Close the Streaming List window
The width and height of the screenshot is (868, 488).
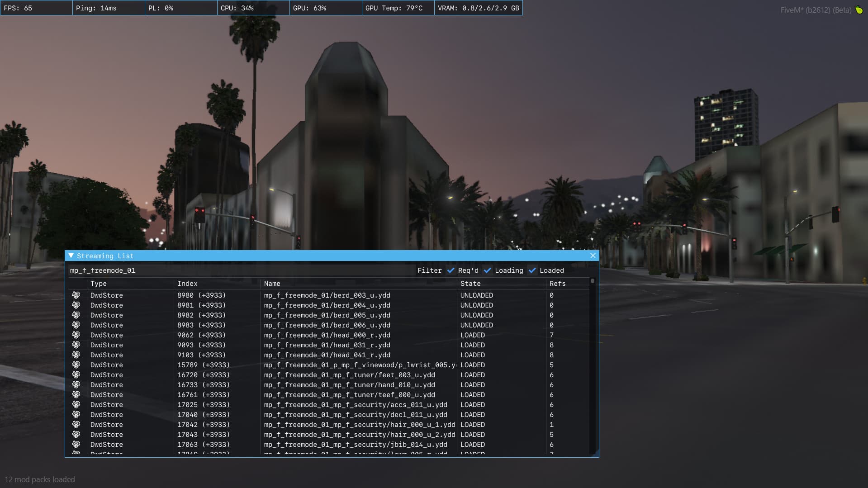pyautogui.click(x=593, y=256)
